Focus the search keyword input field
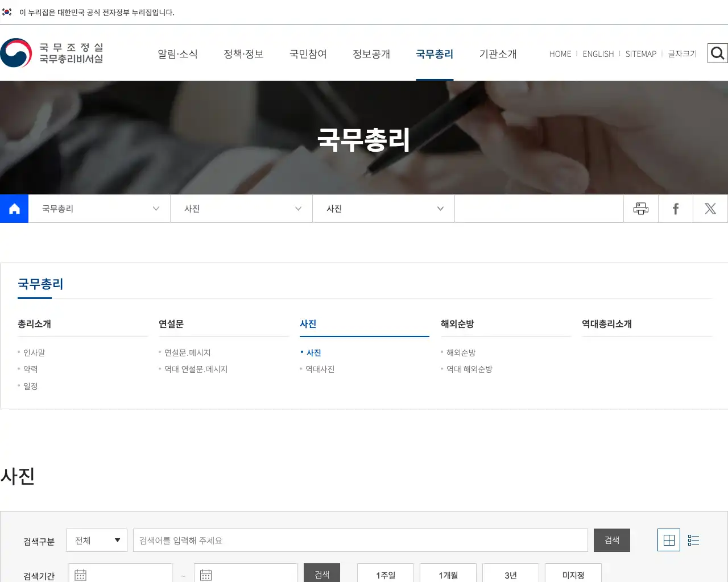 pos(361,540)
